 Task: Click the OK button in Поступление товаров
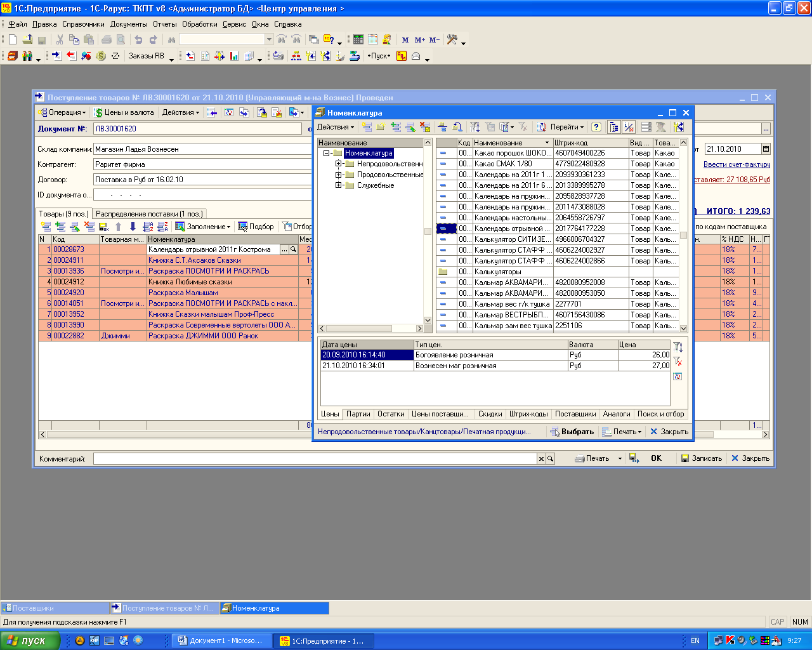[x=656, y=458]
